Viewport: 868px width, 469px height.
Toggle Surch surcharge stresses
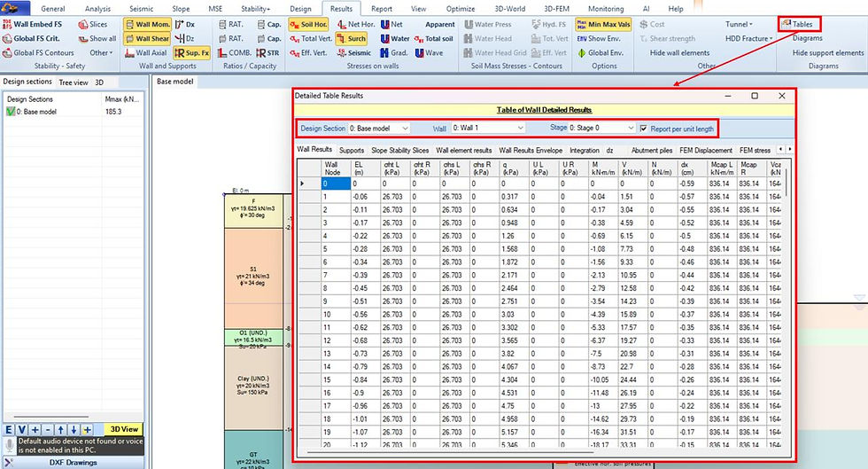(x=352, y=39)
